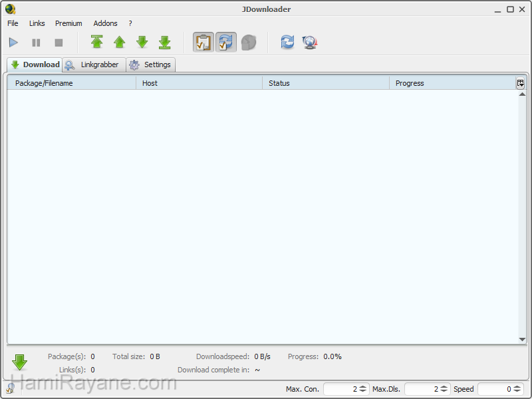
Task: Sort by Progress column header
Action: [452, 83]
